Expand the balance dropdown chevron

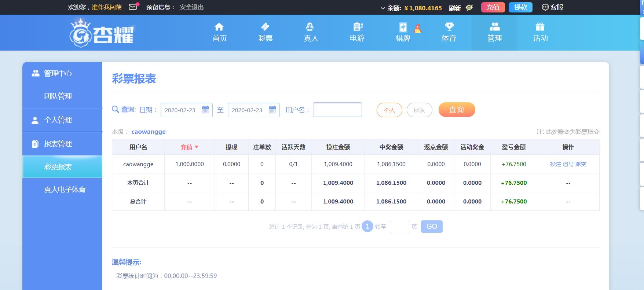[x=383, y=8]
